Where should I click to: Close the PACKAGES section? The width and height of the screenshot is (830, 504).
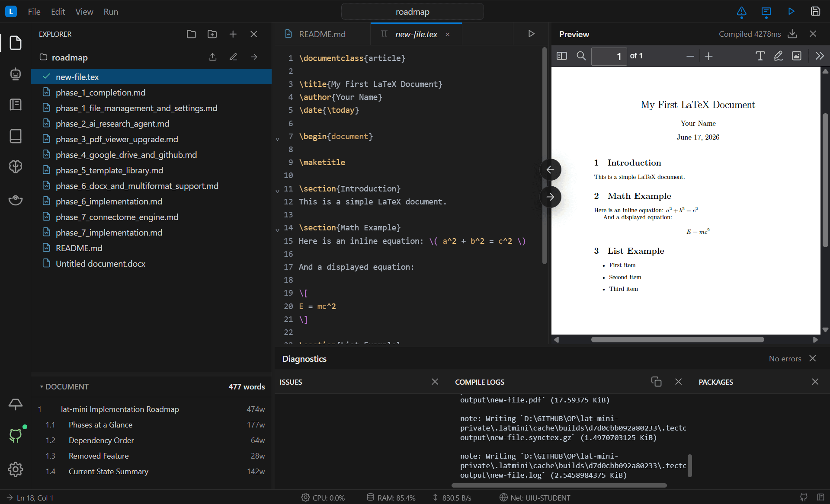pos(815,382)
